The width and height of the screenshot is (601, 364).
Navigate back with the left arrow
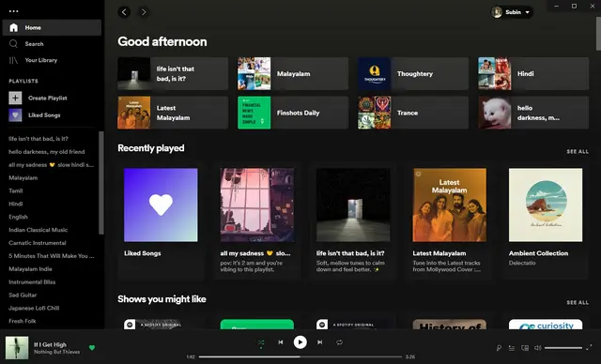(124, 12)
